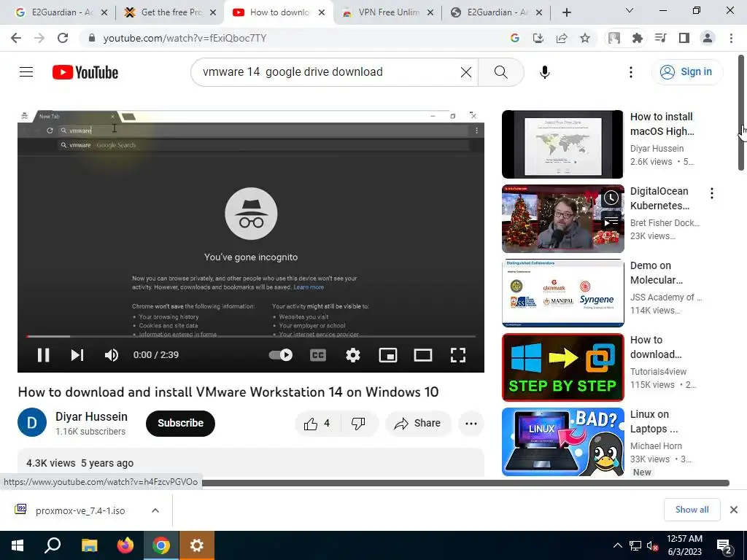Click the address bar URL
Viewport: 747px width, 560px height.
click(185, 38)
